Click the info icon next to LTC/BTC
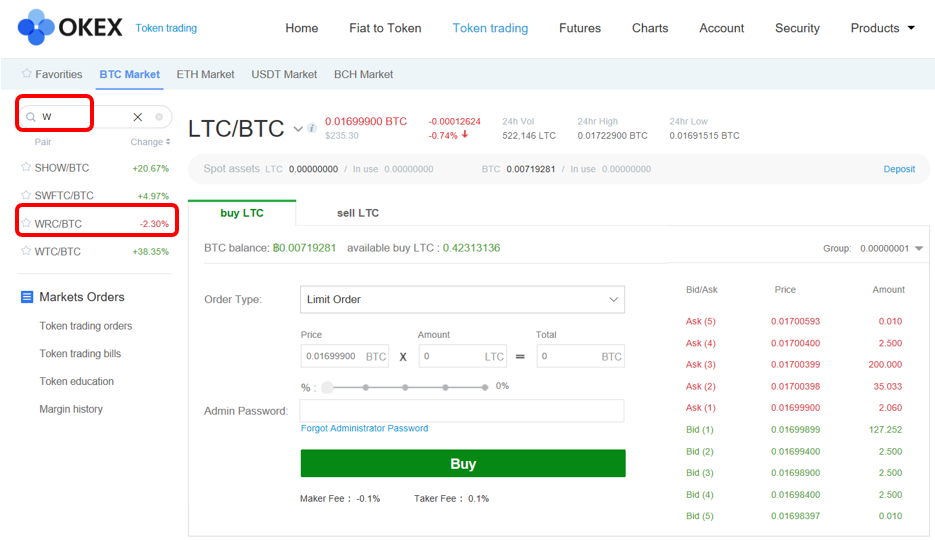The height and width of the screenshot is (540, 935). coord(312,128)
